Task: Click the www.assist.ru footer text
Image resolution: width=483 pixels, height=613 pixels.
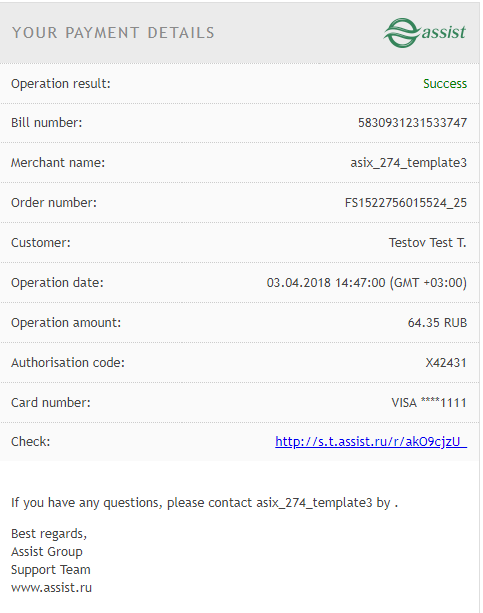Action: click(x=51, y=588)
